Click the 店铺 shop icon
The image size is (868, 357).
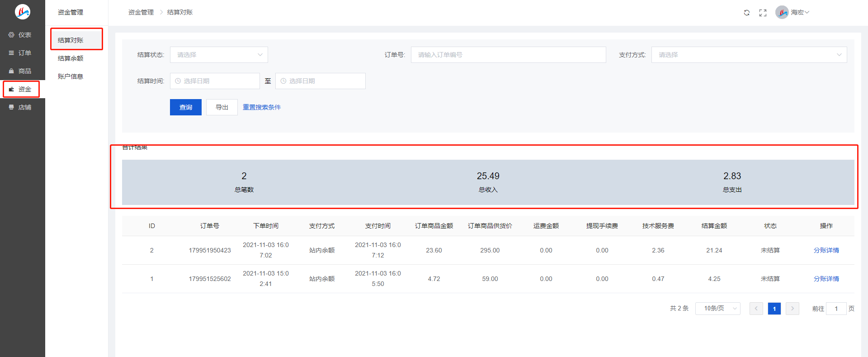click(11, 107)
